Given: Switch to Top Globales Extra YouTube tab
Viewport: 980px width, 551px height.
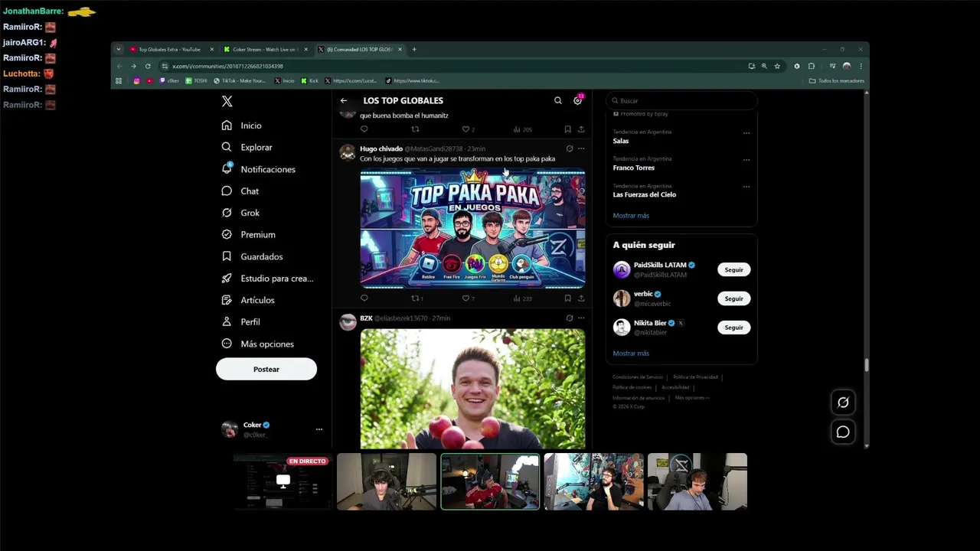Looking at the screenshot, I should click(x=171, y=49).
